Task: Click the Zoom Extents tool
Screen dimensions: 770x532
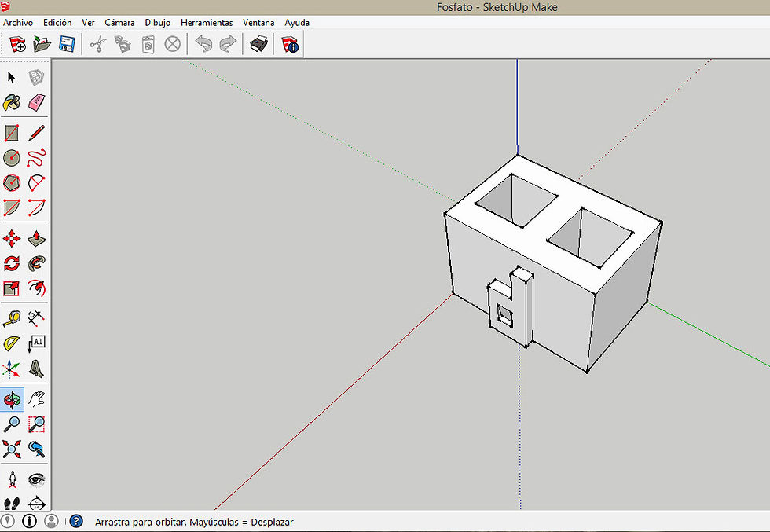Action: click(11, 449)
